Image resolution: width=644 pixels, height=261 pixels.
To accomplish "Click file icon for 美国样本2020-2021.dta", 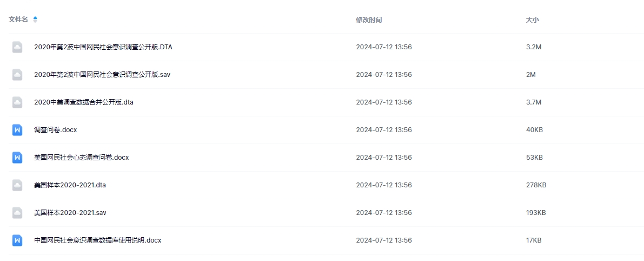I will tap(17, 185).
